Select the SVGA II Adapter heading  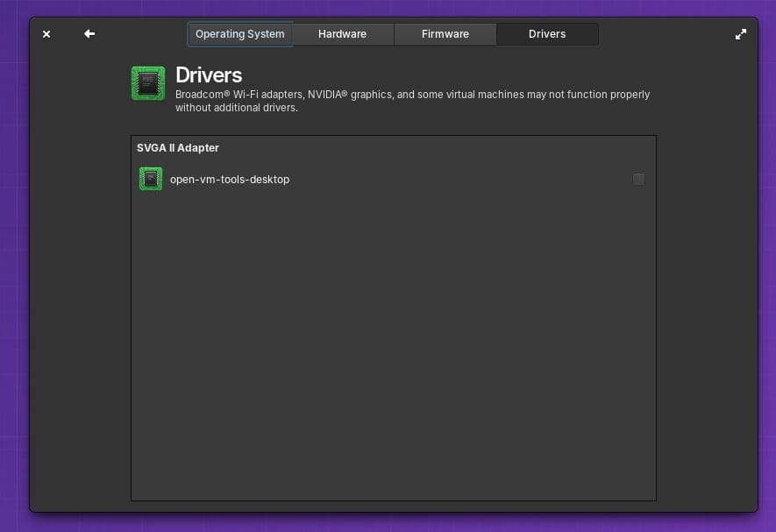[x=177, y=147]
